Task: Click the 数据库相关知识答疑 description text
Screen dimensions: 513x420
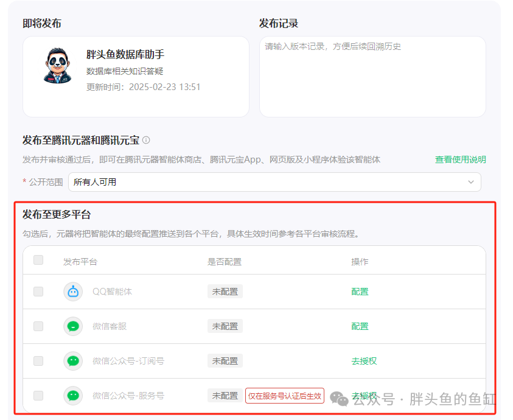Action: 125,71
